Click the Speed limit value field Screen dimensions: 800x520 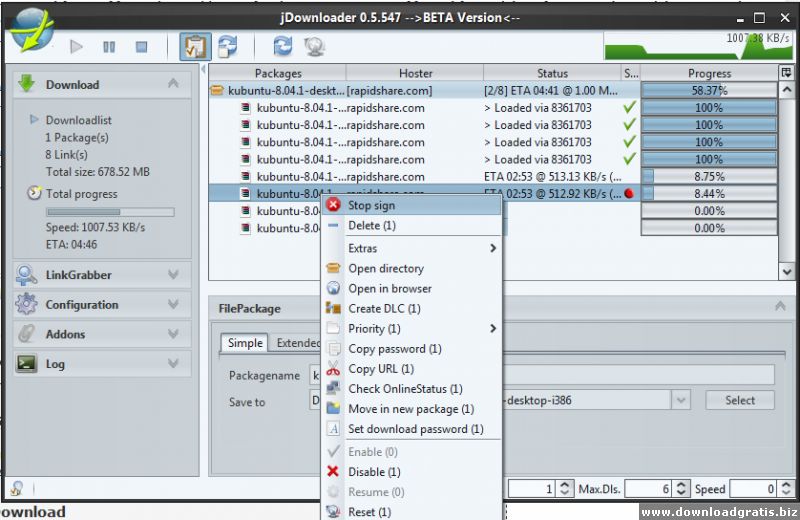[x=754, y=489]
